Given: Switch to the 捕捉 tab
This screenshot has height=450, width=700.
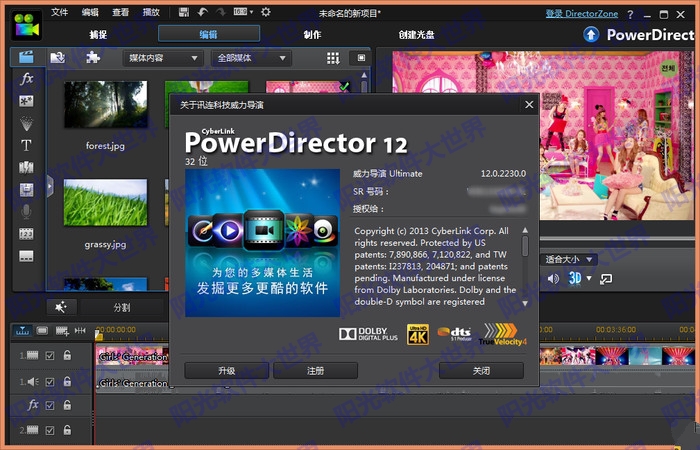Looking at the screenshot, I should 98,34.
